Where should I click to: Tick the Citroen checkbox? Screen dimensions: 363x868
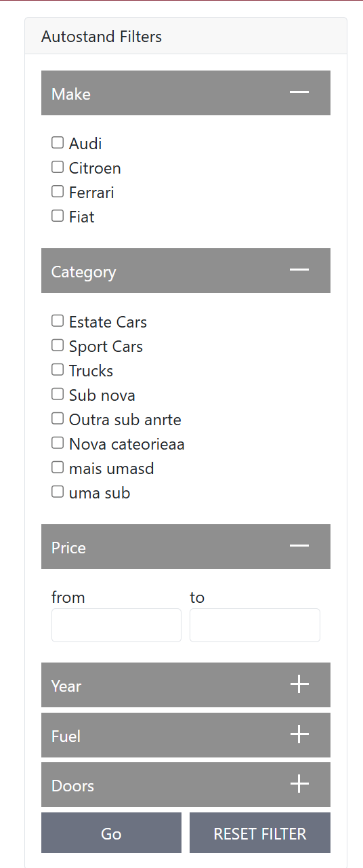pos(58,167)
